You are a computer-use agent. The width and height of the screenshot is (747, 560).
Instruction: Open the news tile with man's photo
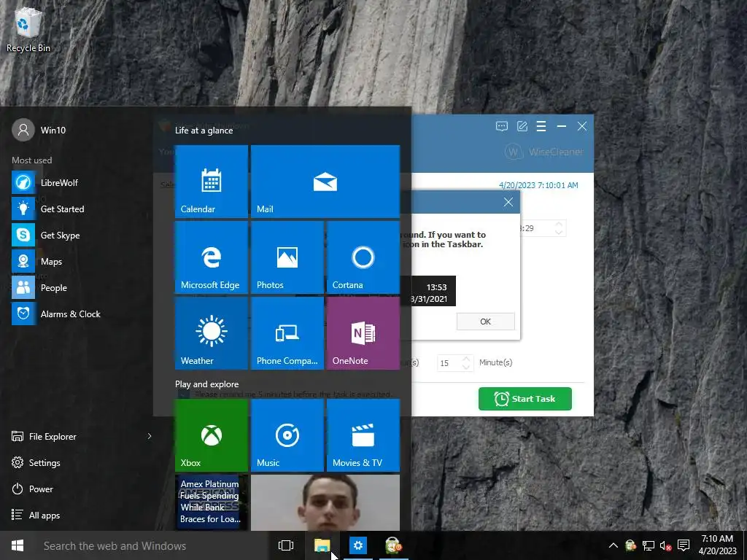coord(325,502)
